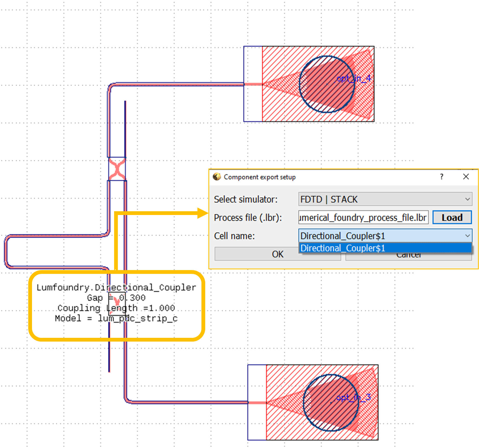Viewport: 479px width, 448px height.
Task: Open the Select simulator dropdown
Action: [x=385, y=199]
